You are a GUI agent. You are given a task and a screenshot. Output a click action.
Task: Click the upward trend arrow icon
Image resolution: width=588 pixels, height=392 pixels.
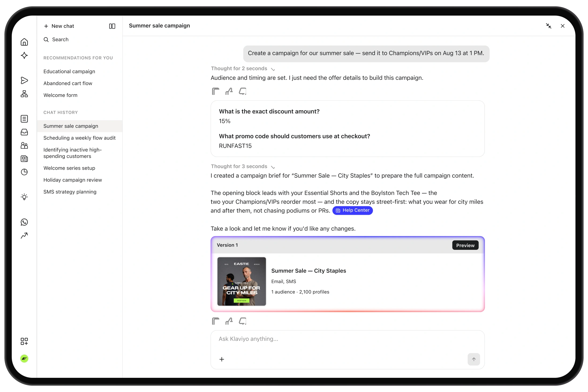[x=24, y=235]
